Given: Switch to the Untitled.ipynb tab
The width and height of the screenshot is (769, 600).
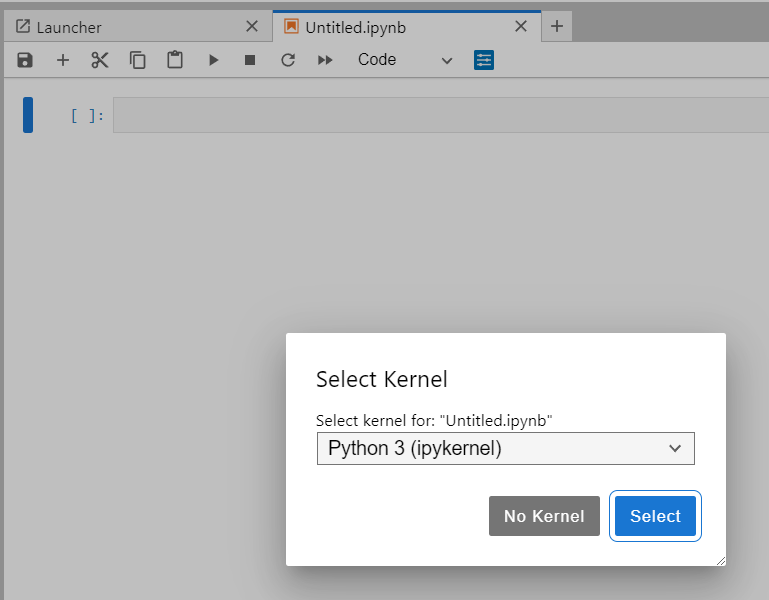Looking at the screenshot, I should pos(356,27).
